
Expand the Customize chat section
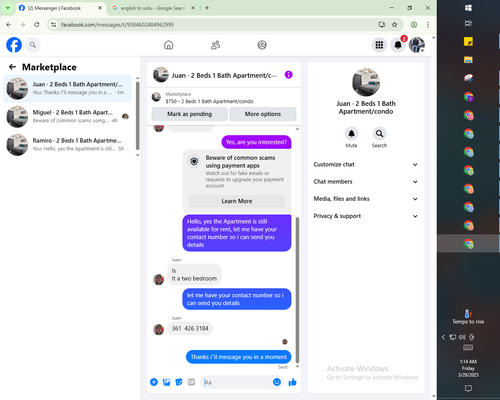[x=366, y=164]
